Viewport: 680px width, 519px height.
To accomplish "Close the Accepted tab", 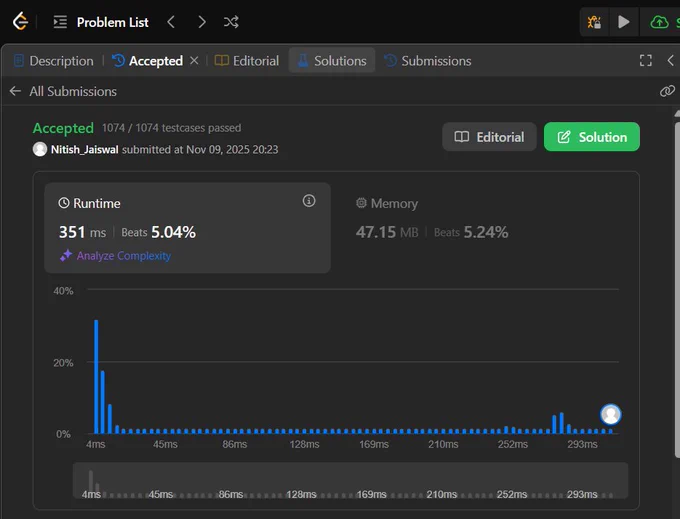I will click(194, 60).
